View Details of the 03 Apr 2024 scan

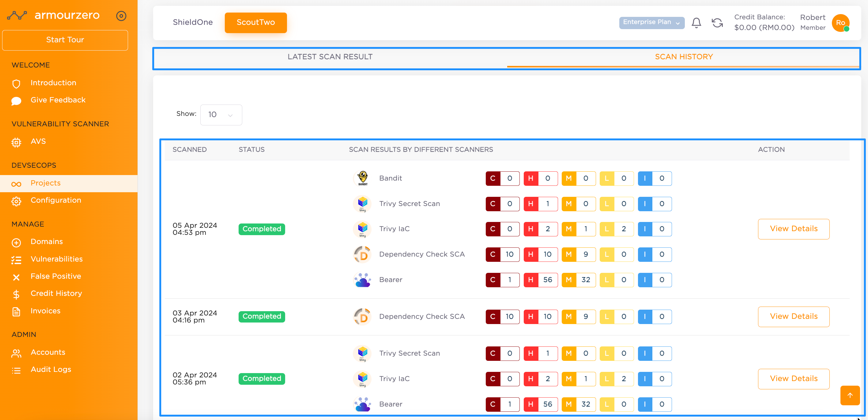pyautogui.click(x=793, y=316)
